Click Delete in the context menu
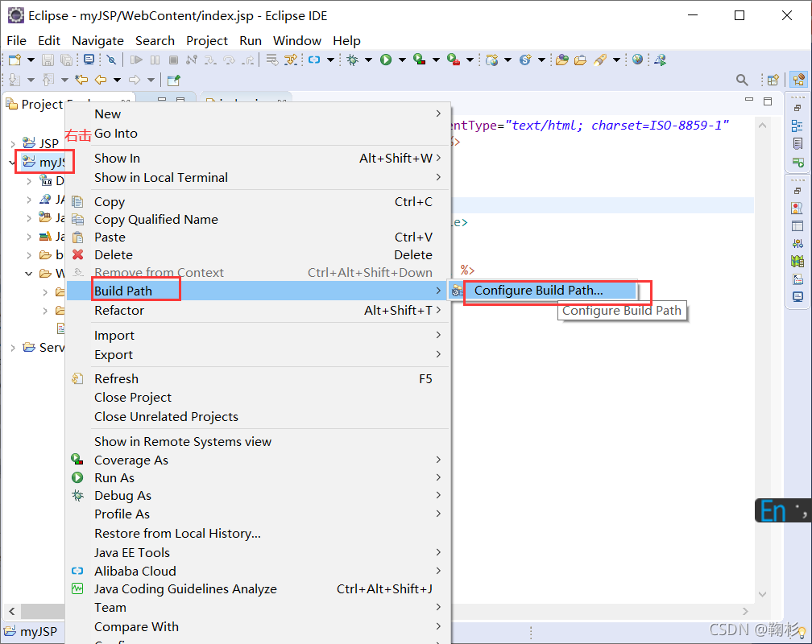 click(x=258, y=255)
